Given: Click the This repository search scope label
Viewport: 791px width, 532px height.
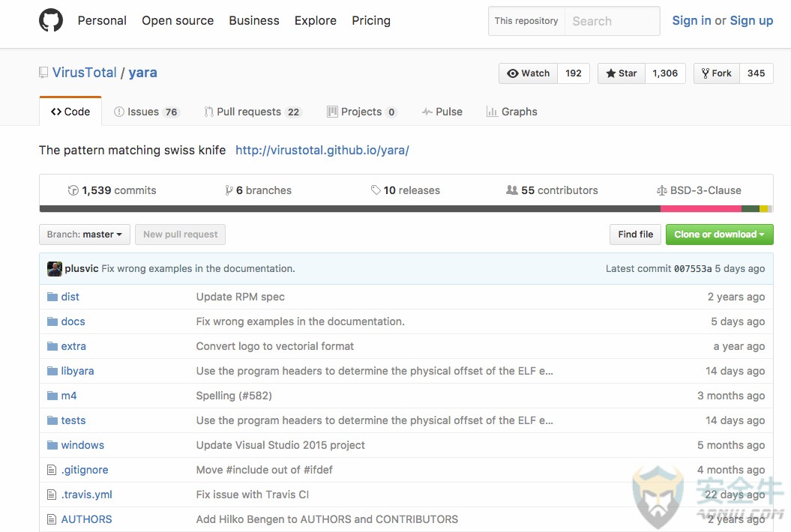Looking at the screenshot, I should tap(526, 21).
